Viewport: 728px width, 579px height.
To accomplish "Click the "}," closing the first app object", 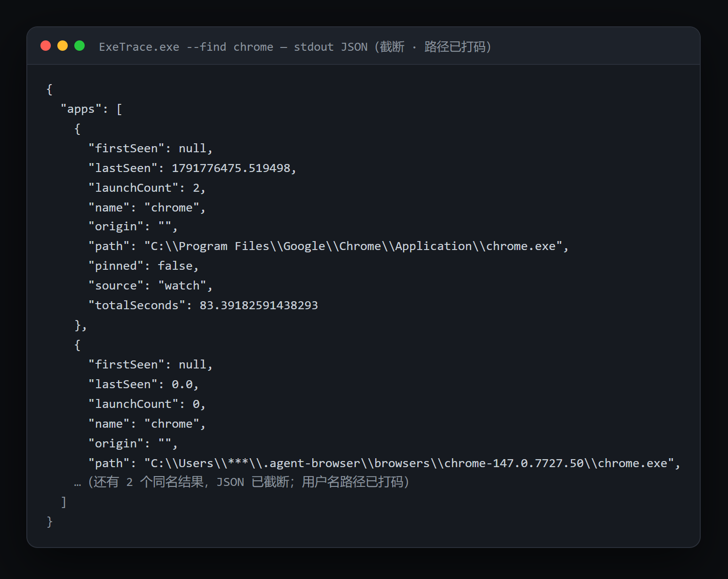I will 80,325.
